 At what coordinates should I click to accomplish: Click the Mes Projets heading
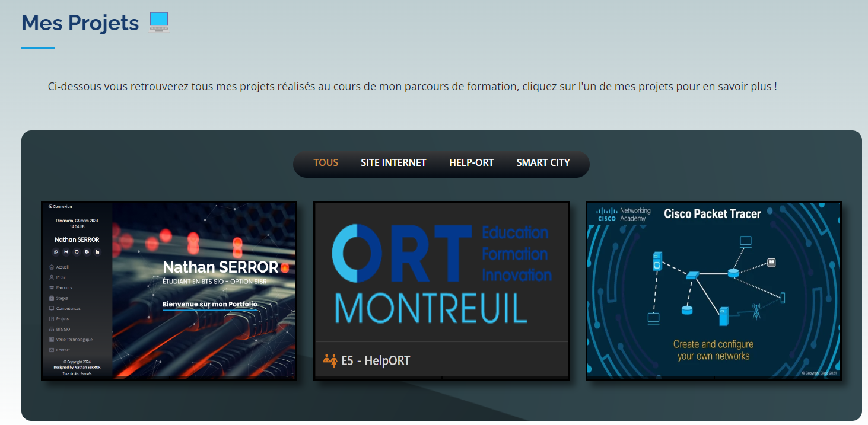pos(80,23)
